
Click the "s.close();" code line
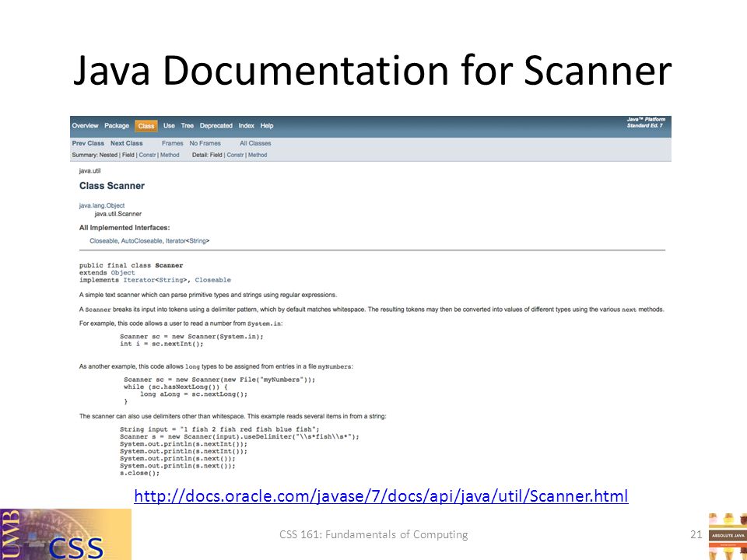(139, 474)
